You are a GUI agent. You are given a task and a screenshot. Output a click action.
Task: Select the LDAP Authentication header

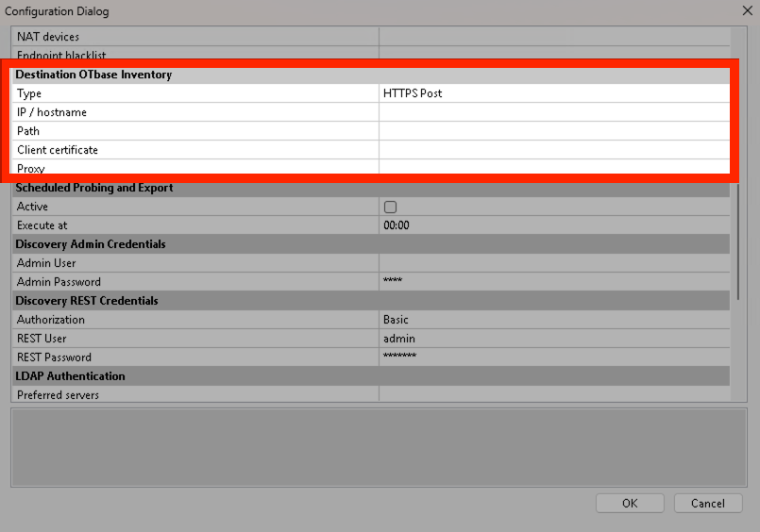pos(371,376)
